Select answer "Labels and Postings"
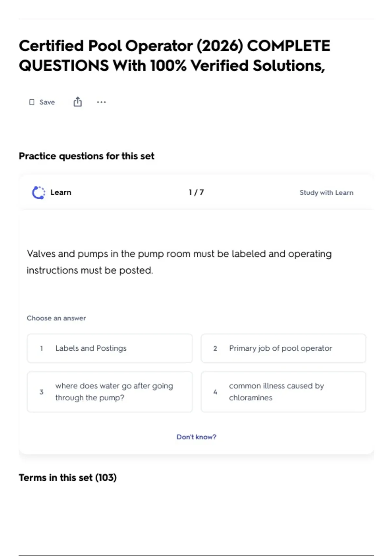The width and height of the screenshot is (392, 556). [x=91, y=348]
